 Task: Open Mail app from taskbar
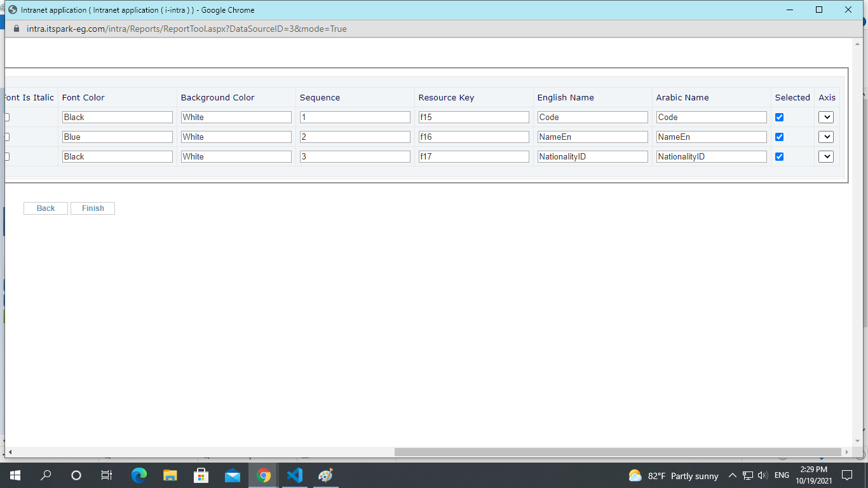tap(232, 475)
